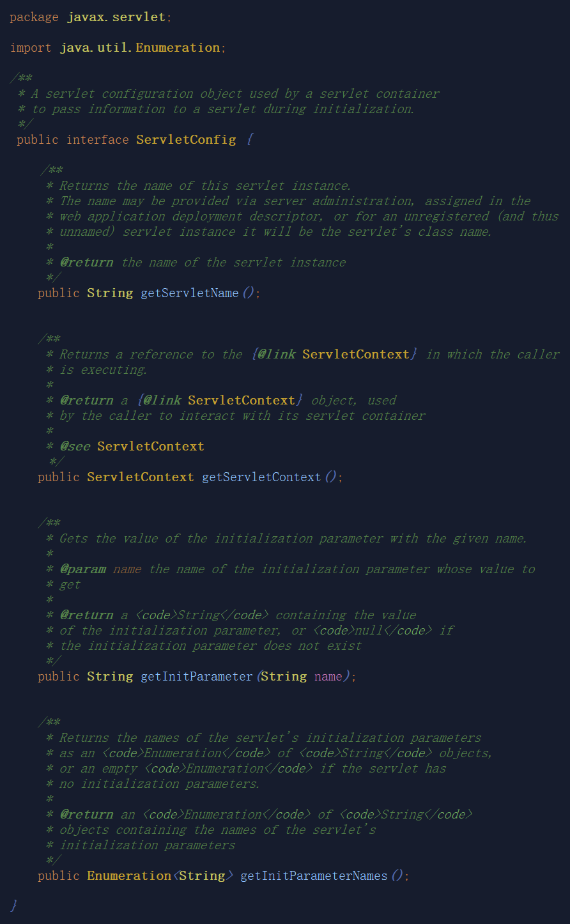Click the 'public' keyword before interface
This screenshot has height=924, width=570.
38,139
